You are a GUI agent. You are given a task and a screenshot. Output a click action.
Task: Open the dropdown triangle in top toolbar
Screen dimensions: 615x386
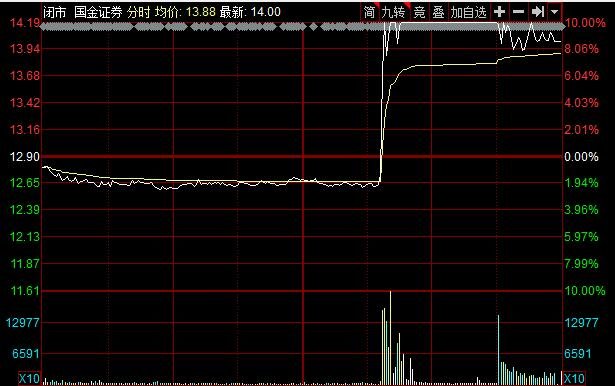(554, 12)
